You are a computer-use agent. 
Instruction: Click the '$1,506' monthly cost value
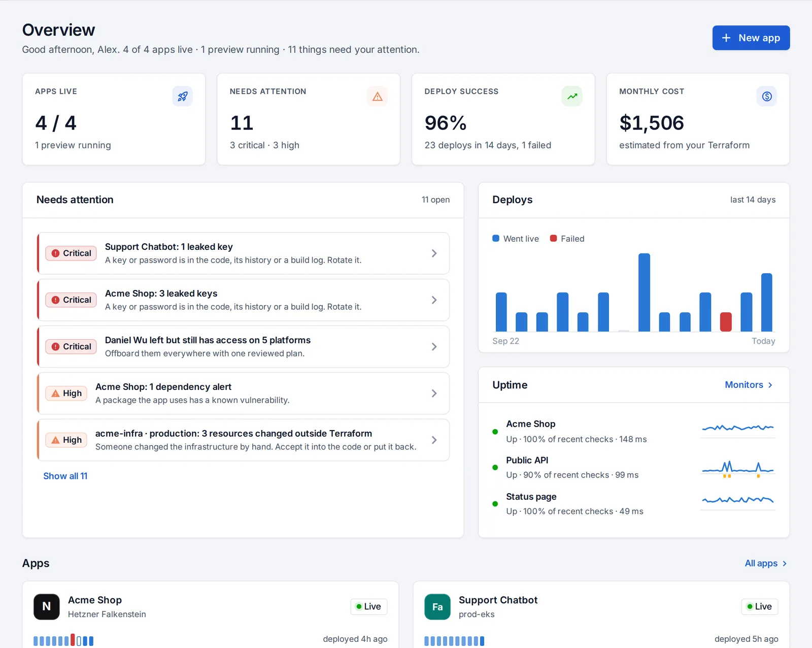tap(652, 123)
